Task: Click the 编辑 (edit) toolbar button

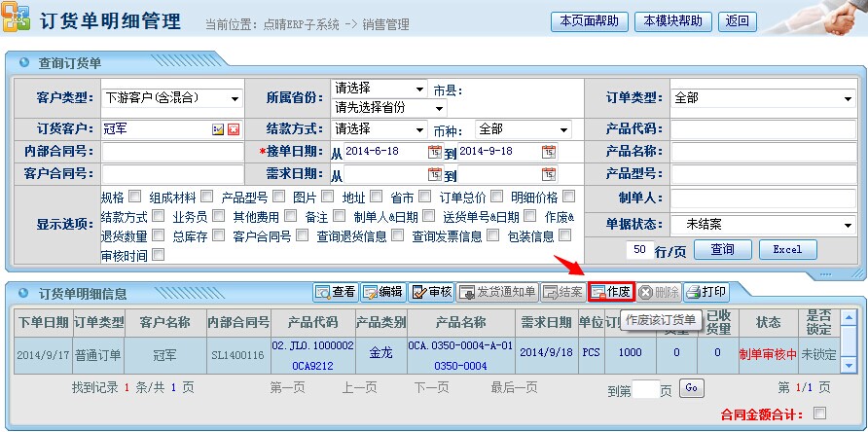Action: click(x=382, y=291)
